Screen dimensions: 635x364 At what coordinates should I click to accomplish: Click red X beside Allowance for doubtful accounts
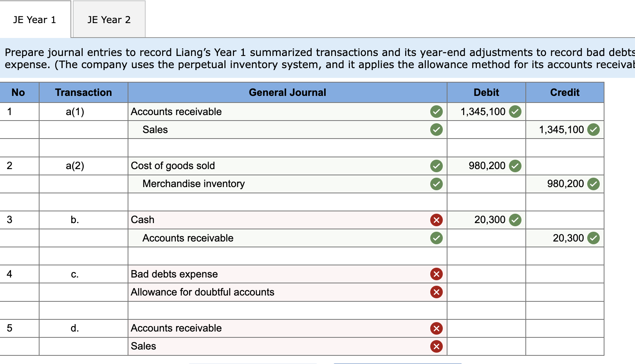point(436,292)
